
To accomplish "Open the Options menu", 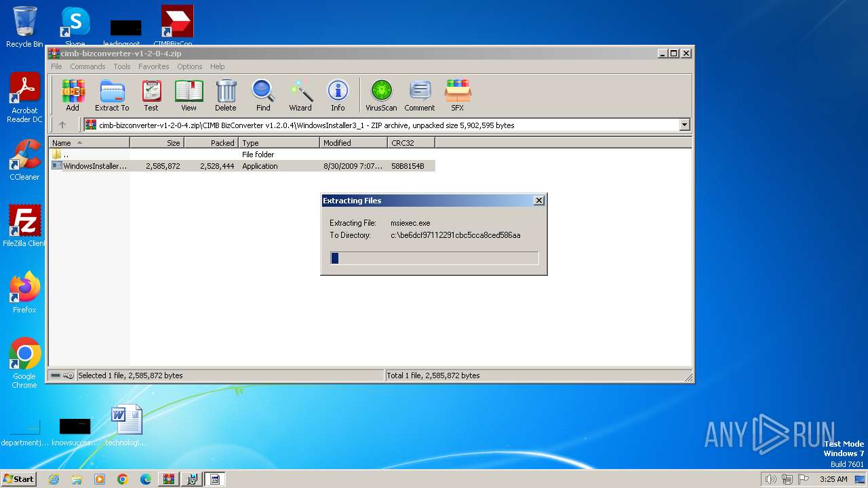I will (x=190, y=66).
